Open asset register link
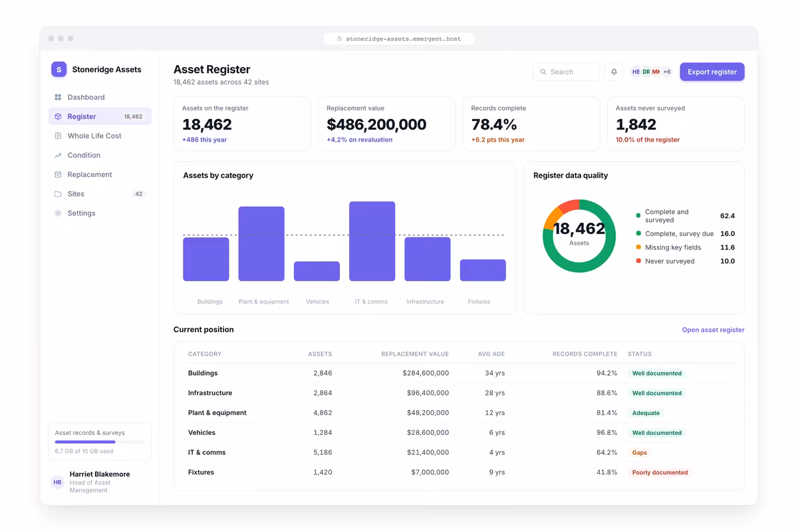This screenshot has width=798, height=532. tap(713, 330)
